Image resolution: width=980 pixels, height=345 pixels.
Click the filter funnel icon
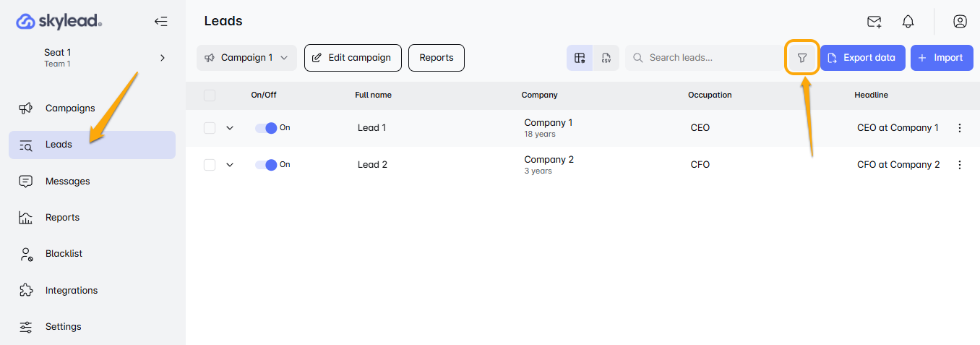tap(801, 58)
